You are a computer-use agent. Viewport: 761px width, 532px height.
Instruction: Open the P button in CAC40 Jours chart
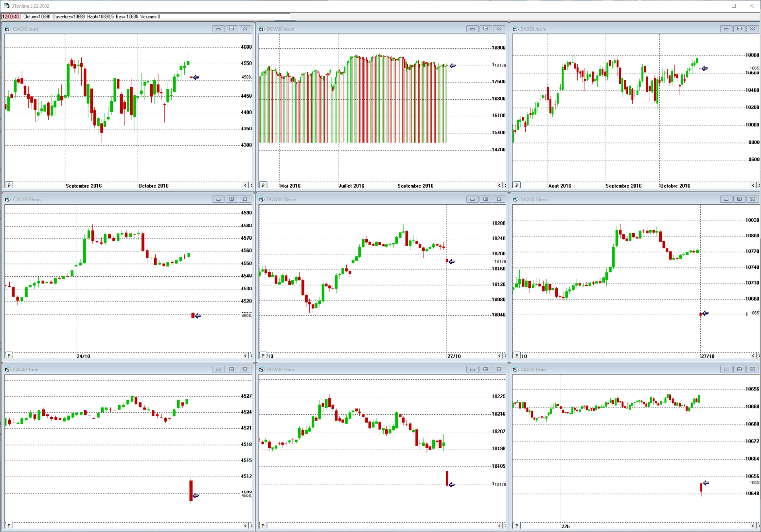[x=9, y=185]
